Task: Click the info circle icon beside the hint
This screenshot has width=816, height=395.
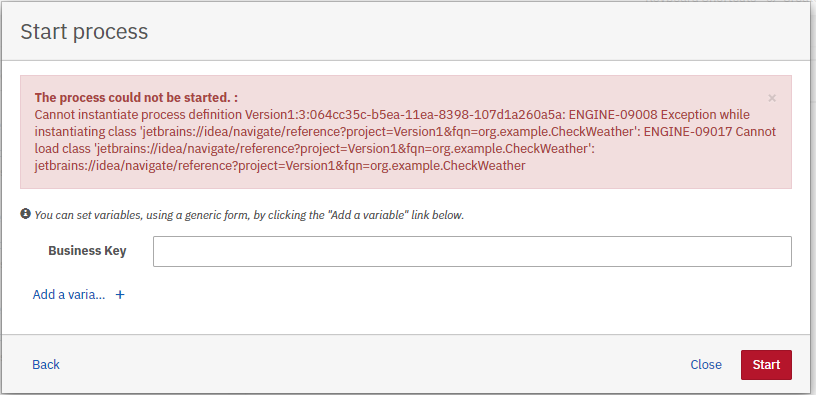Action: tap(26, 213)
